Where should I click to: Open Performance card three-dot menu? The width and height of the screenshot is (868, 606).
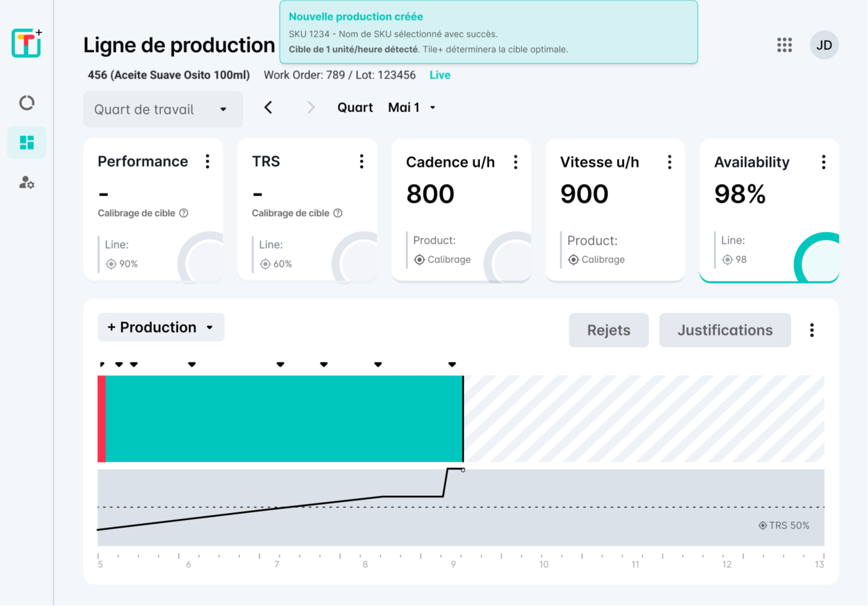point(207,162)
